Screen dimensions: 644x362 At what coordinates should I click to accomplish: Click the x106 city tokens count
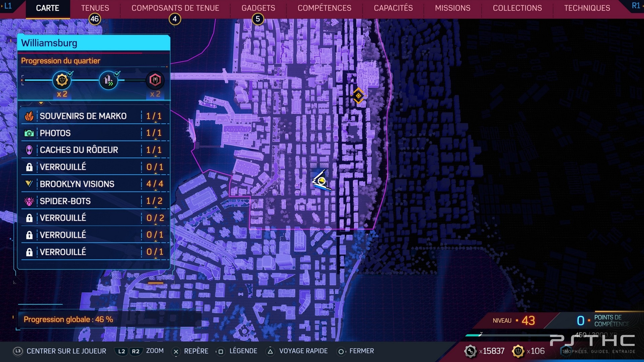(536, 351)
